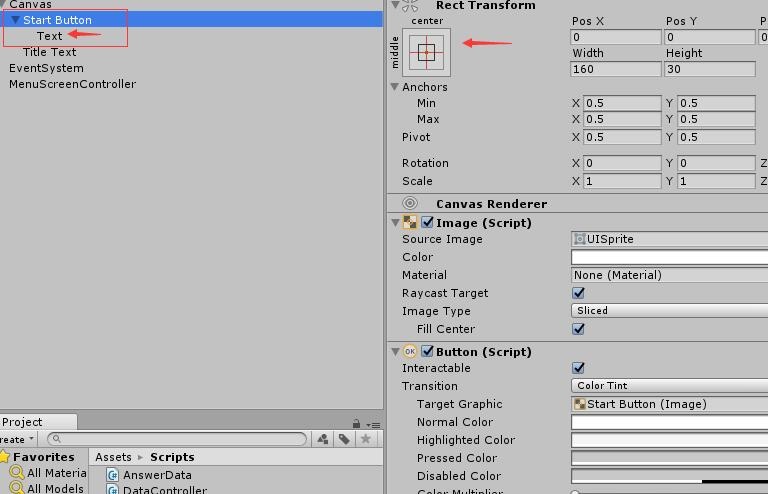The width and height of the screenshot is (768, 494).
Task: Click the Pivot X field
Action: (x=622, y=137)
